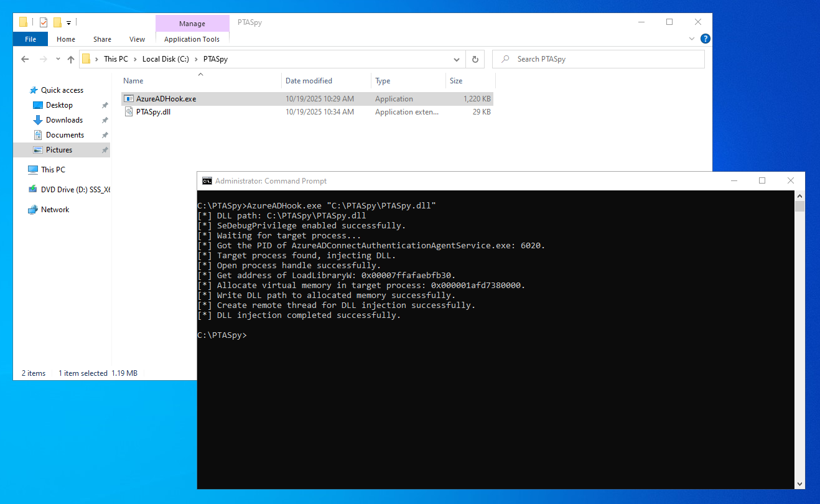The height and width of the screenshot is (504, 820).
Task: Select DVD Drive (D:) in navigation pane
Action: [x=75, y=190]
